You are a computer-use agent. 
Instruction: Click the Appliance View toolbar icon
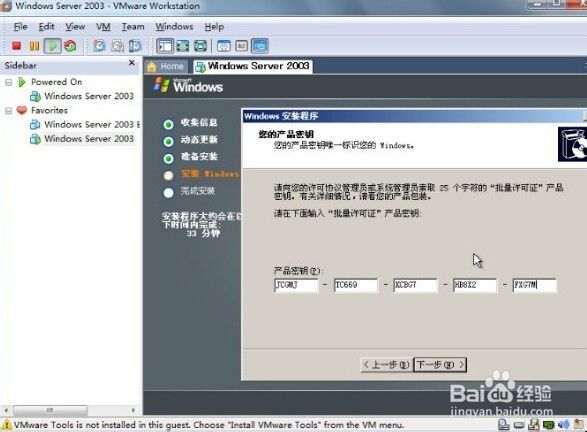coord(241,46)
